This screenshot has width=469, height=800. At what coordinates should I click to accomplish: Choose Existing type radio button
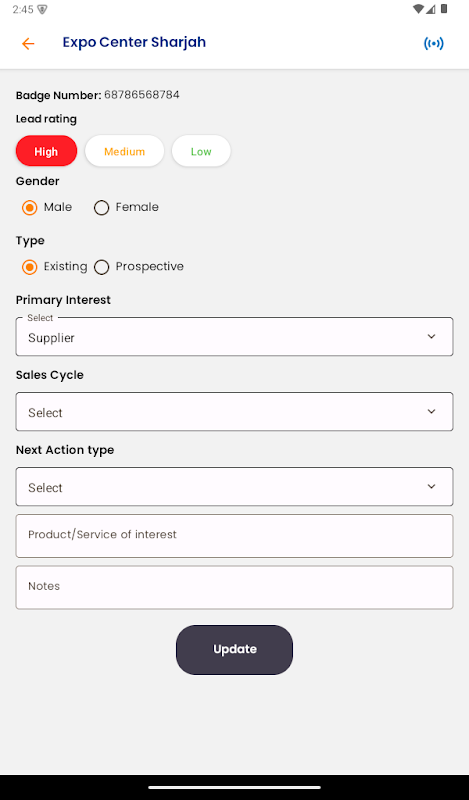[x=30, y=267]
